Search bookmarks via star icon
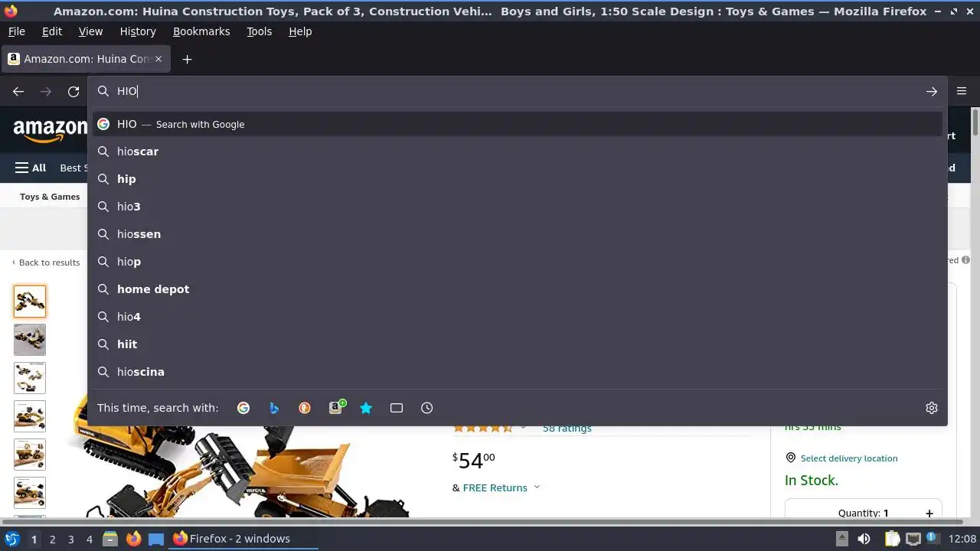980x551 pixels. (366, 408)
